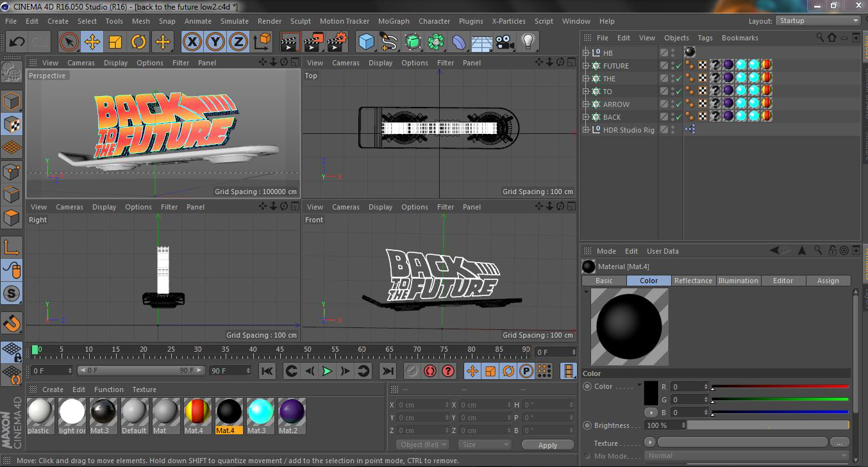Switch to Points mode
The width and height of the screenshot is (868, 467).
12,171
